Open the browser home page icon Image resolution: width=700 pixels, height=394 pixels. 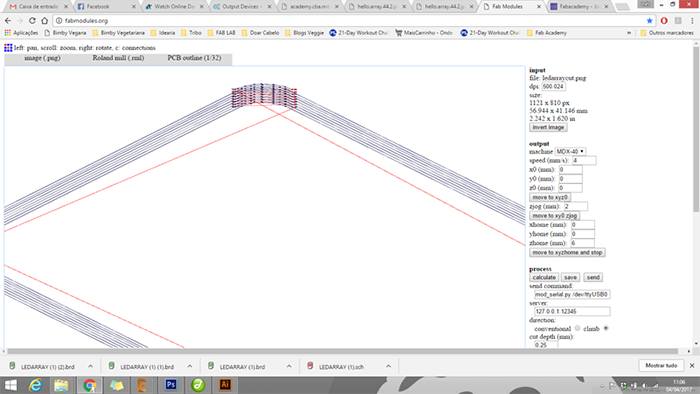pyautogui.click(x=44, y=21)
